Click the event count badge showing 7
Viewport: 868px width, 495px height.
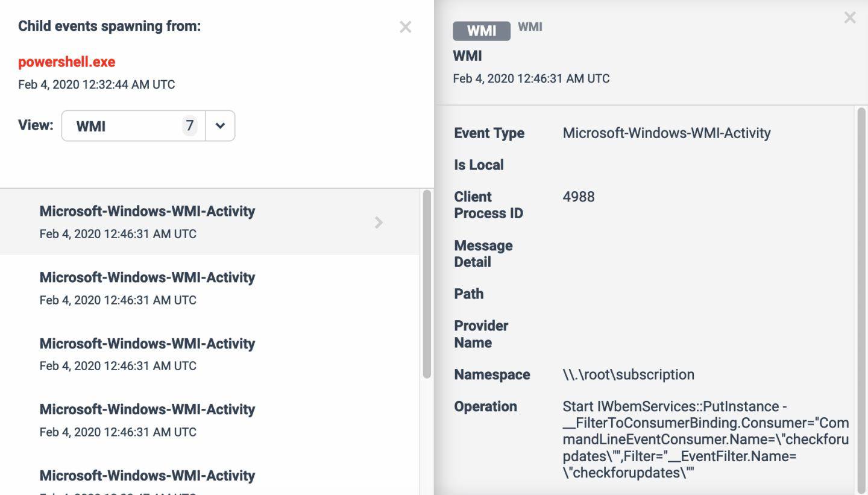(x=189, y=126)
